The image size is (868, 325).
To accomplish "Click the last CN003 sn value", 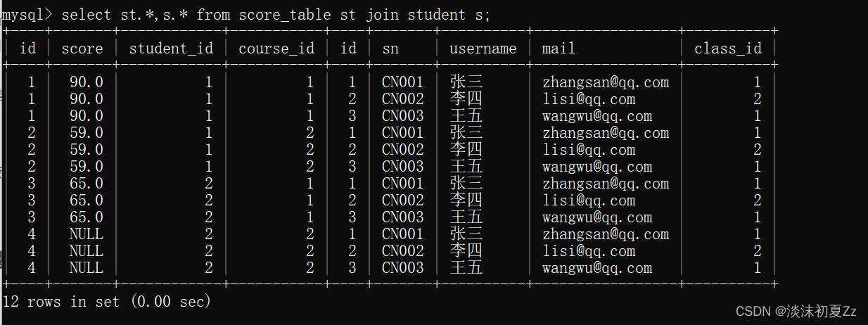I will [403, 268].
